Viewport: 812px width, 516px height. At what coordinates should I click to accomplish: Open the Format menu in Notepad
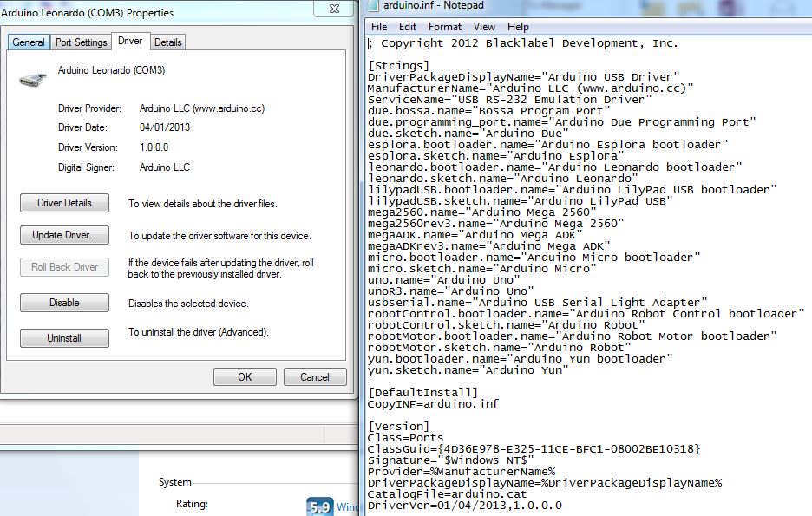[445, 27]
